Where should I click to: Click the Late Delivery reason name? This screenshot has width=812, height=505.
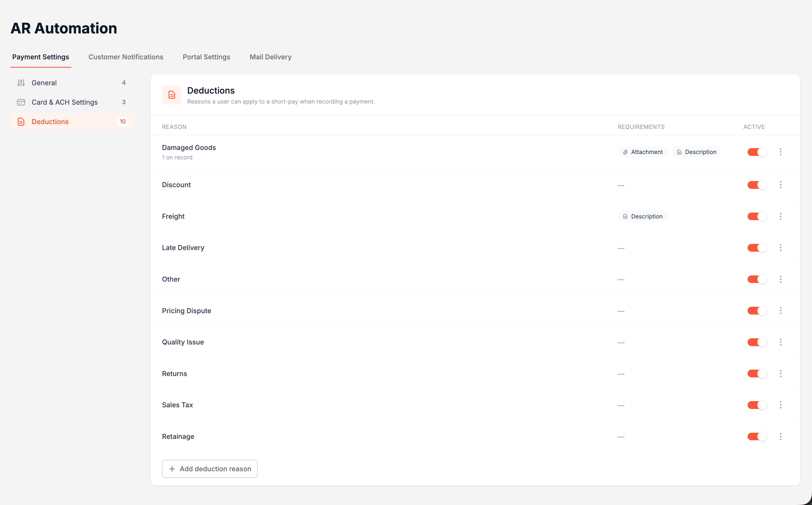click(183, 248)
